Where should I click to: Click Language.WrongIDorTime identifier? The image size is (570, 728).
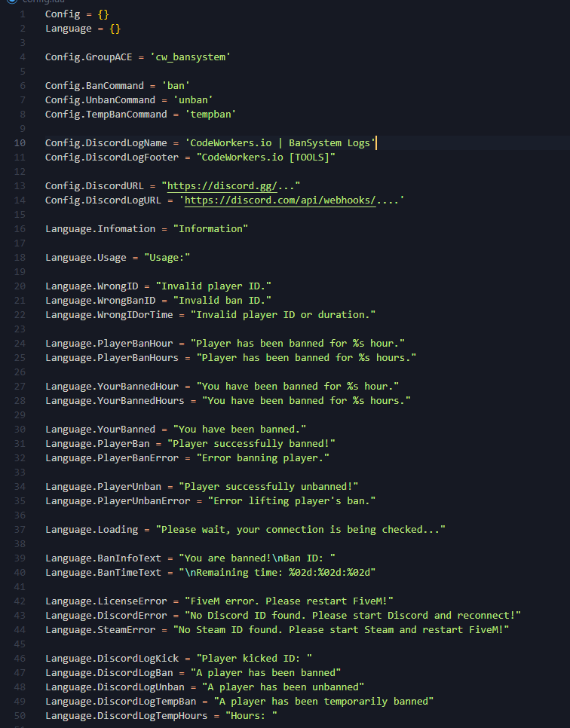click(x=109, y=315)
